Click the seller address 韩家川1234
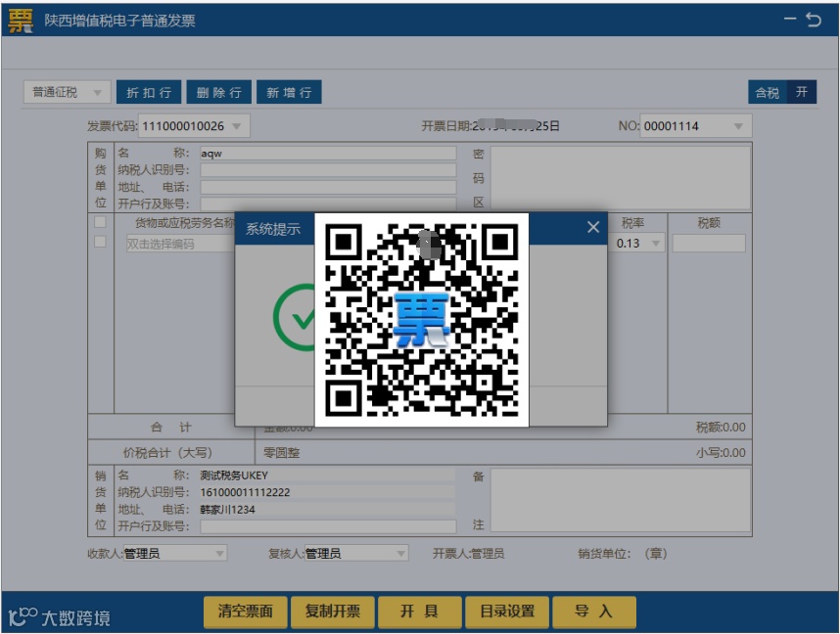The image size is (840, 634). coord(228,510)
